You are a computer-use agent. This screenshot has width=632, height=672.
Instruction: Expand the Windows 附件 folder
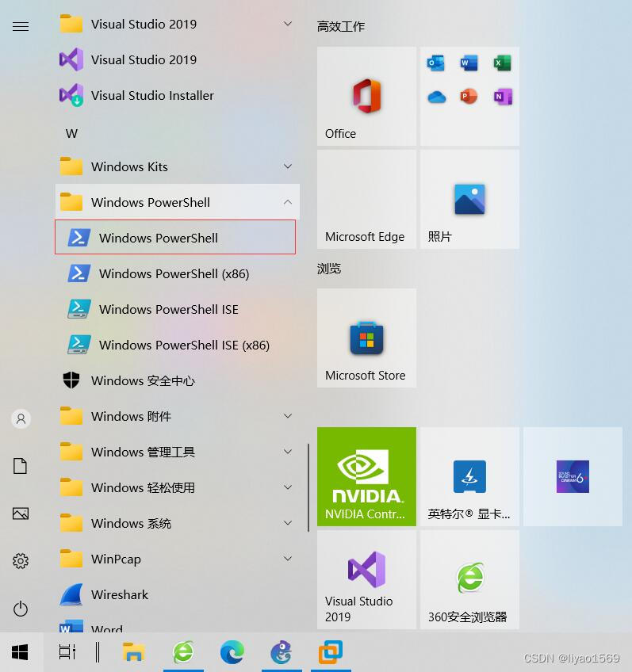click(x=178, y=416)
